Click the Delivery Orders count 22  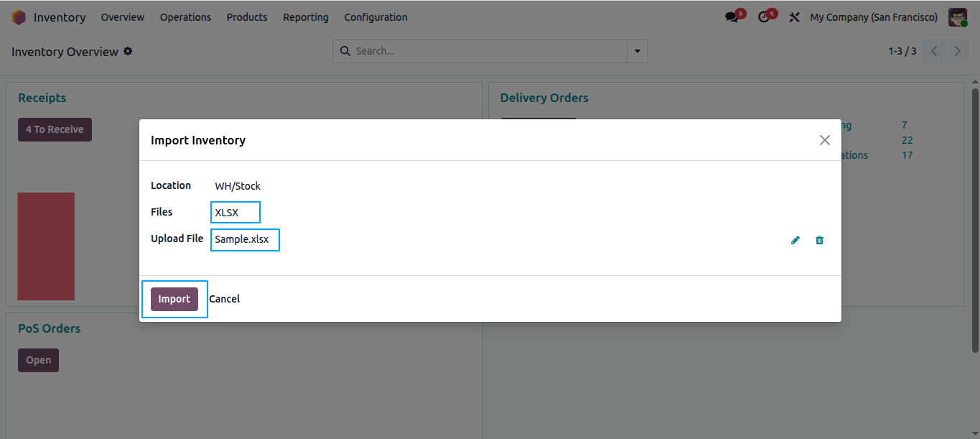pos(907,140)
